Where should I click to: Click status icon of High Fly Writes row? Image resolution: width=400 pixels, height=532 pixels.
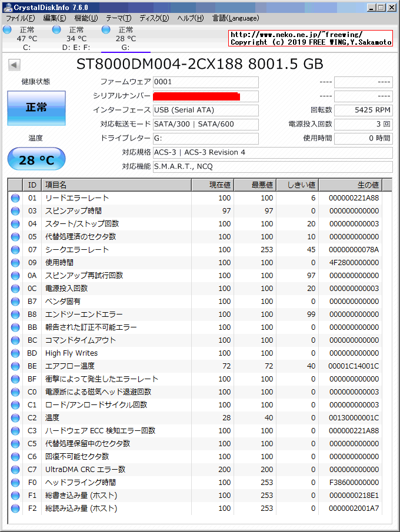15,353
